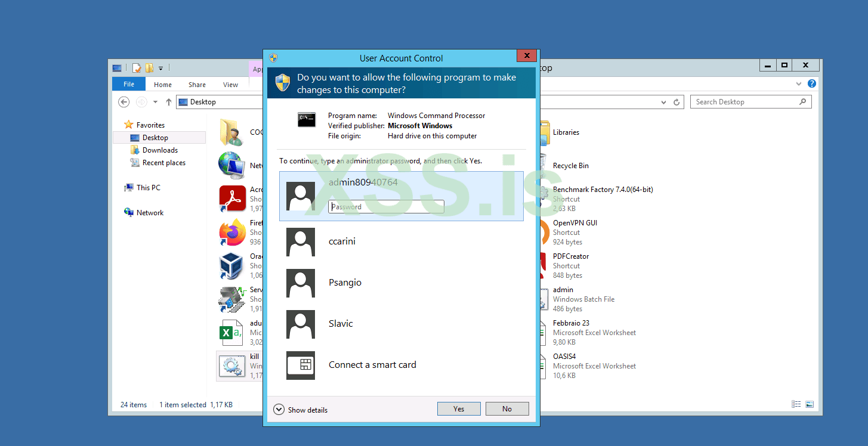Select the OpenVPN GUI shortcut
The height and width of the screenshot is (446, 868).
(574, 233)
